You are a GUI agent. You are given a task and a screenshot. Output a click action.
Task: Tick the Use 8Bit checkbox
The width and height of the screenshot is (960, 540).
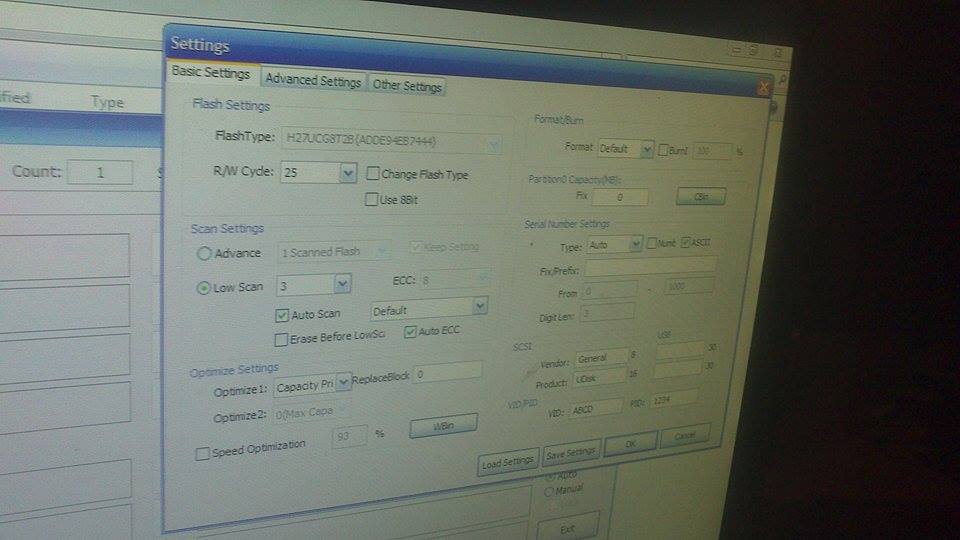[371, 200]
